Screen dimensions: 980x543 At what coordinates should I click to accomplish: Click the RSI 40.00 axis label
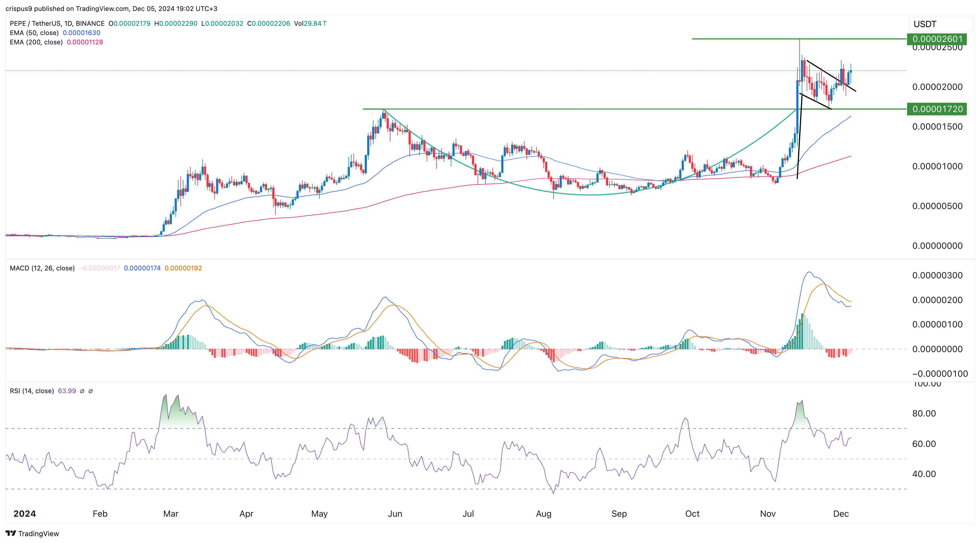[x=924, y=474]
